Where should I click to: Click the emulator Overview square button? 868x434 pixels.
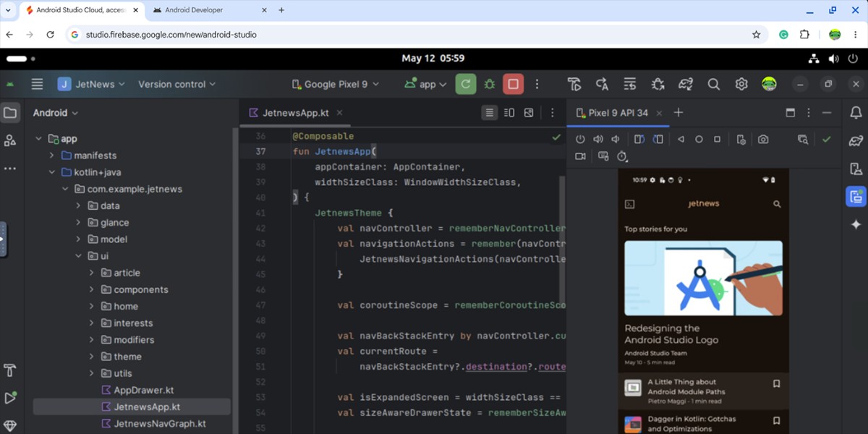pos(717,139)
